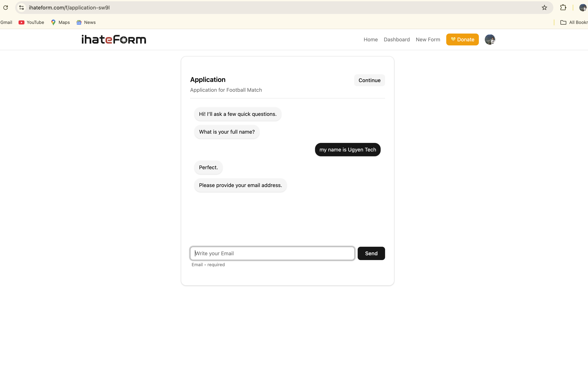
Task: Open the Maps bookmark
Action: 60,22
